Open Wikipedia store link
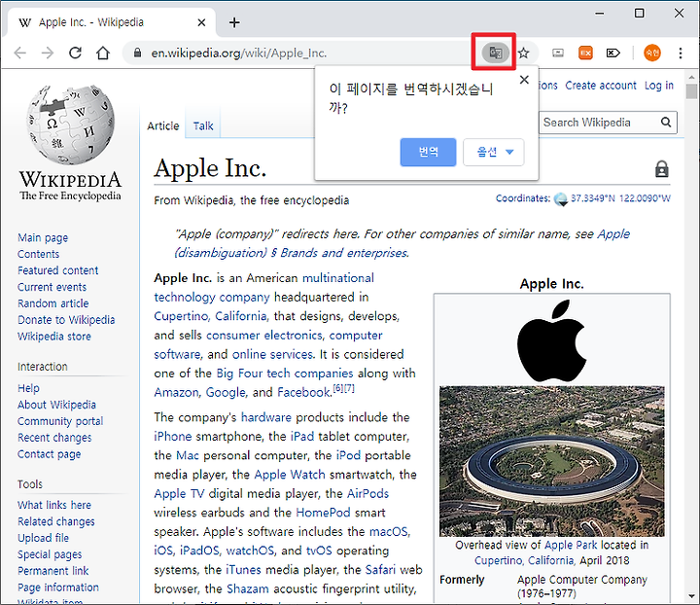Viewport: 700px width, 605px height. (x=54, y=337)
